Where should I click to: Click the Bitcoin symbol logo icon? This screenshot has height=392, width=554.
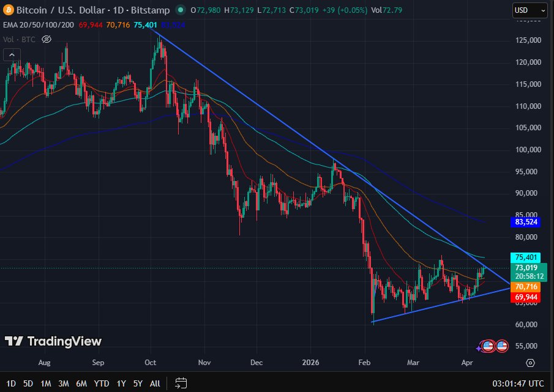click(8, 10)
